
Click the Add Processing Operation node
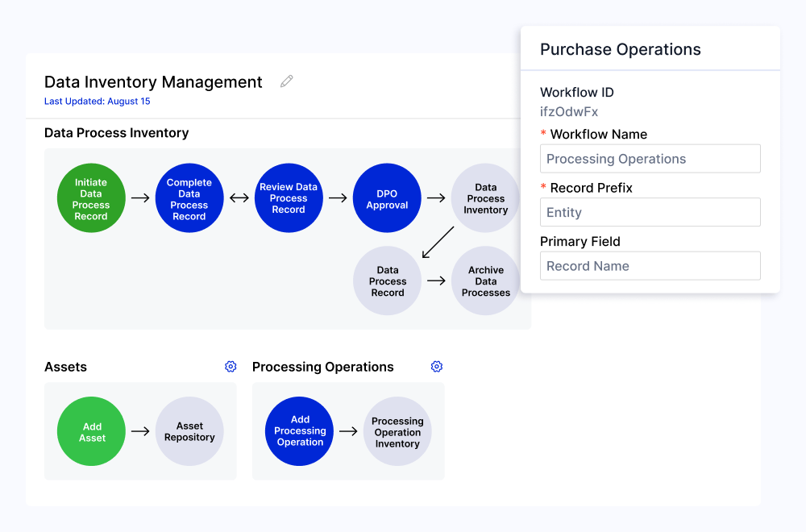(299, 431)
